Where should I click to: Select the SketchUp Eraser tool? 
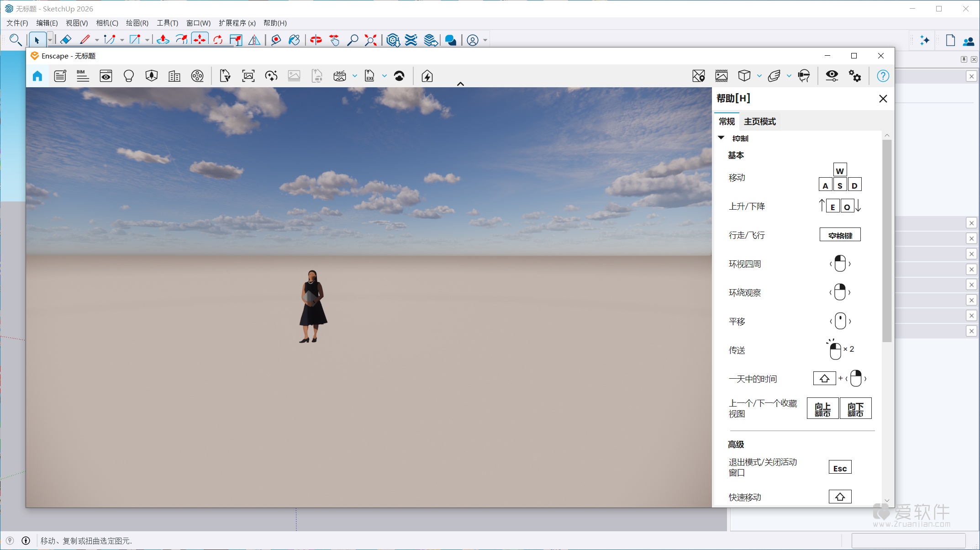point(65,40)
